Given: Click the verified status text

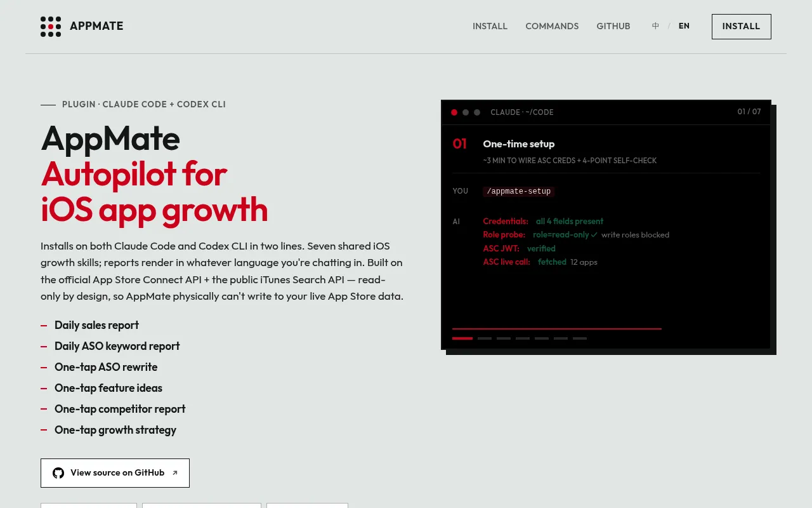Looking at the screenshot, I should coord(541,249).
